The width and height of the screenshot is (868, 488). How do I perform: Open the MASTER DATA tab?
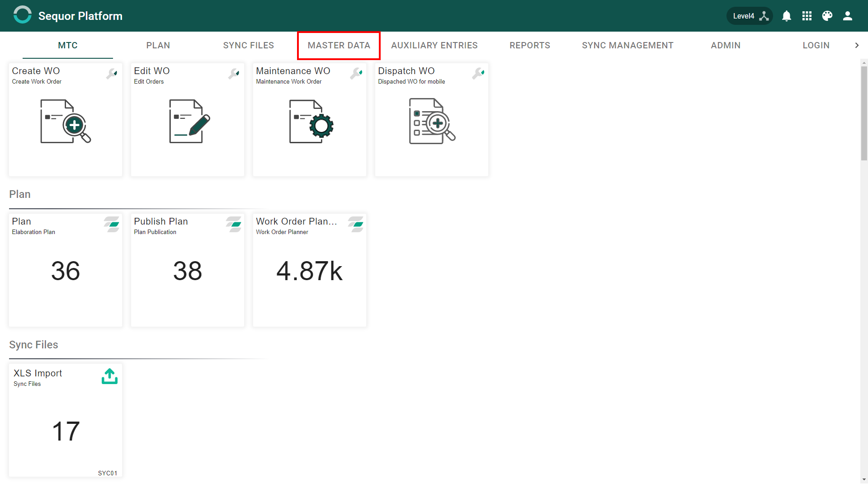pos(339,45)
